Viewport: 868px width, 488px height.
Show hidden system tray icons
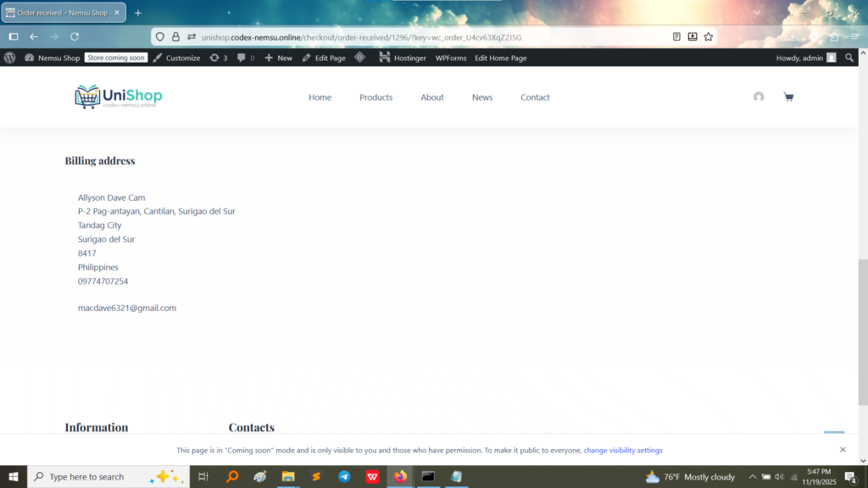tap(752, 477)
